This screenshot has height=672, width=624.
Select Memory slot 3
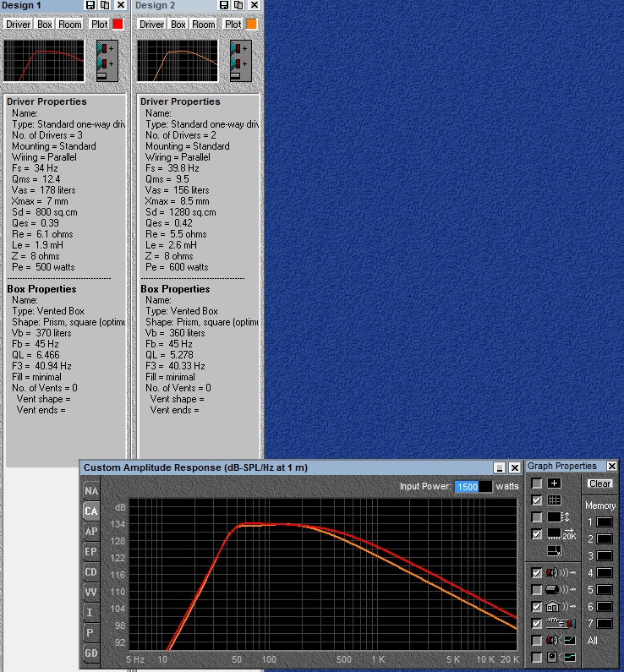coord(605,556)
